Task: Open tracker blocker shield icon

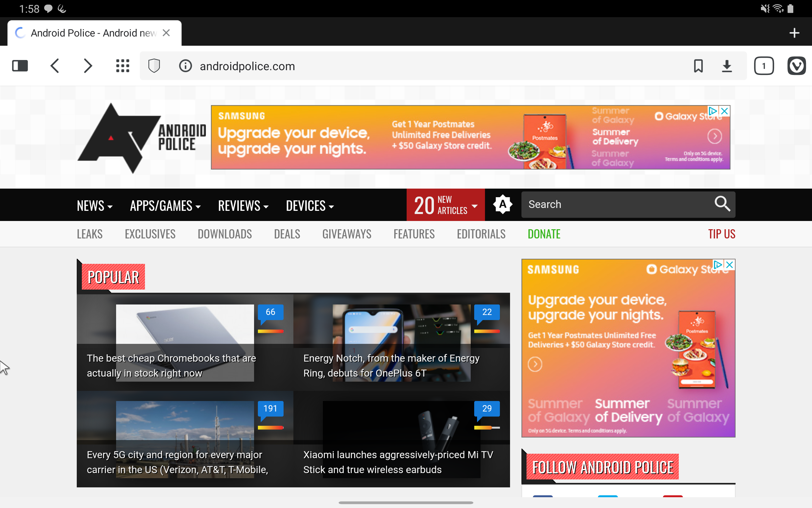Action: click(154, 66)
